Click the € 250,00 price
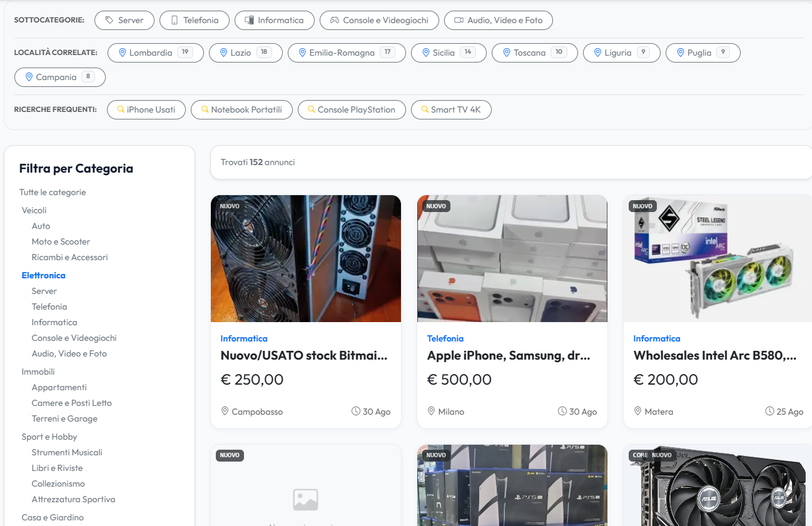812x526 pixels. [252, 380]
